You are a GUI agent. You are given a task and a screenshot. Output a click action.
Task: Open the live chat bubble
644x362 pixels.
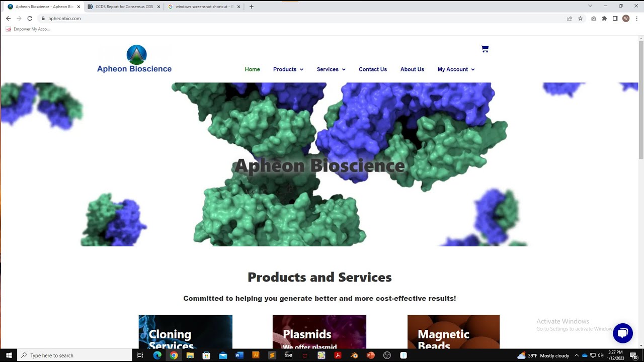(622, 333)
